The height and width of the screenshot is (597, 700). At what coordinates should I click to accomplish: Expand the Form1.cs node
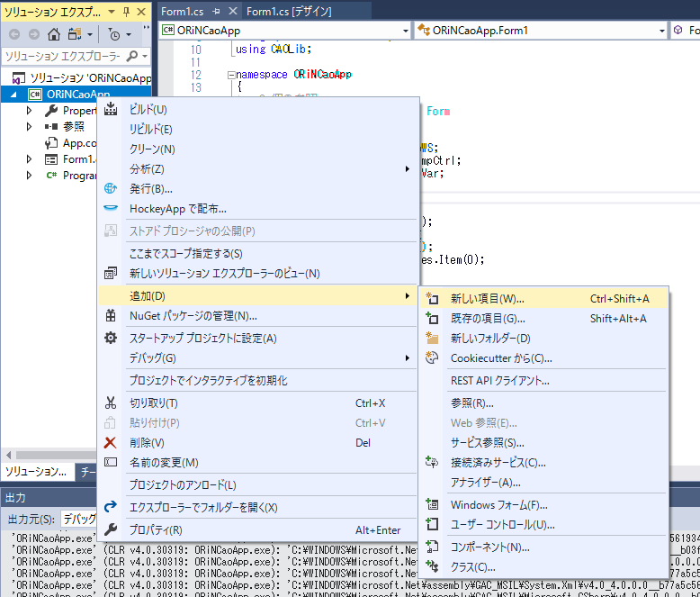(x=29, y=159)
